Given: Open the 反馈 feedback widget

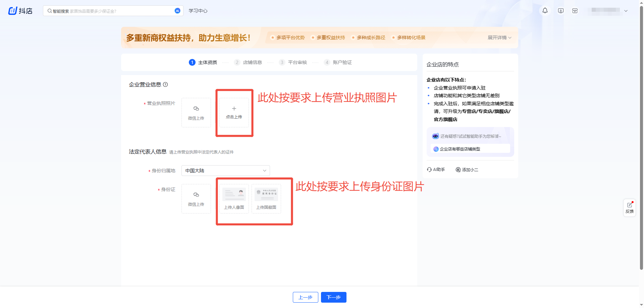Looking at the screenshot, I should (x=629, y=208).
